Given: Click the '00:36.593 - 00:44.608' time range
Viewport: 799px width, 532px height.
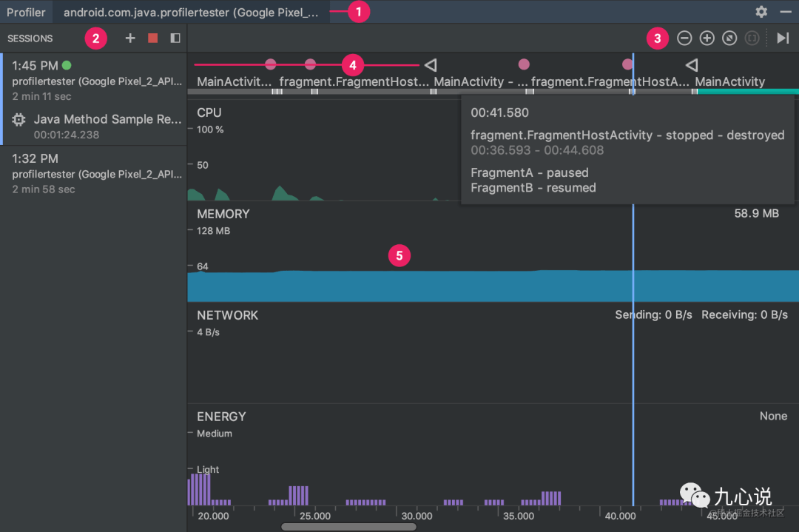Looking at the screenshot, I should click(x=537, y=150).
